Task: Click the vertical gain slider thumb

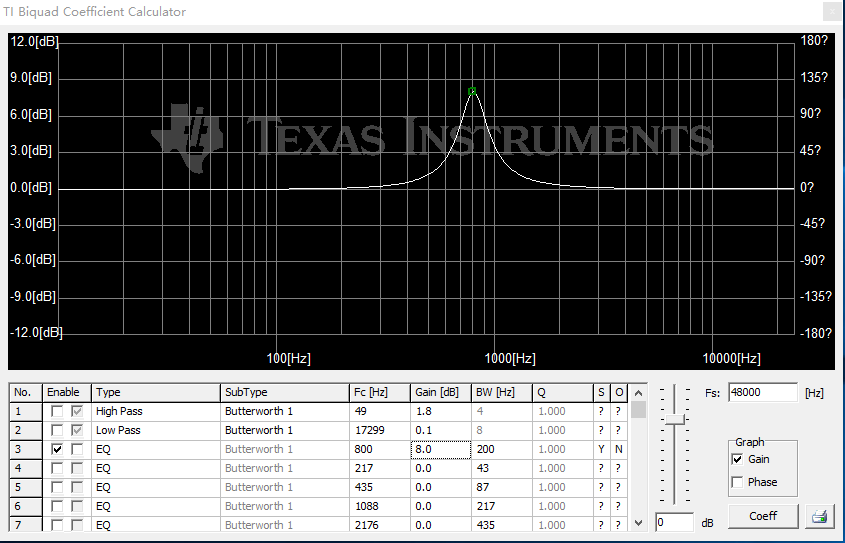Action: (x=674, y=420)
